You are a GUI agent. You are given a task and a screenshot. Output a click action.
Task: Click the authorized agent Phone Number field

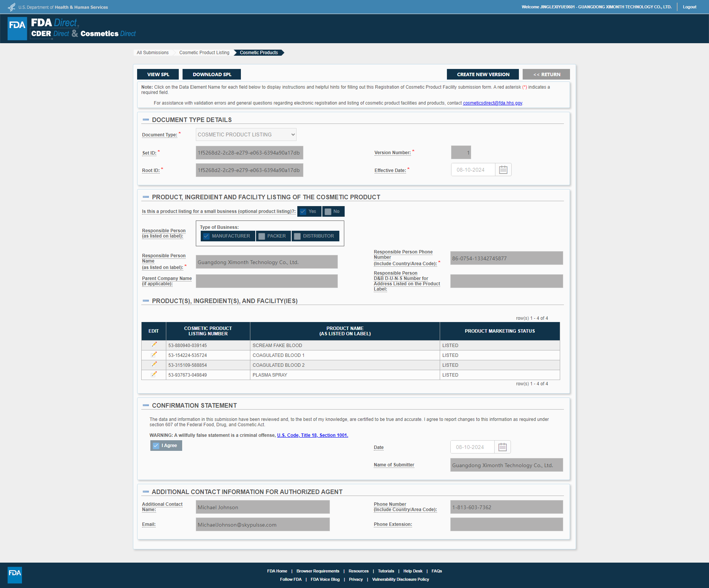(506, 507)
